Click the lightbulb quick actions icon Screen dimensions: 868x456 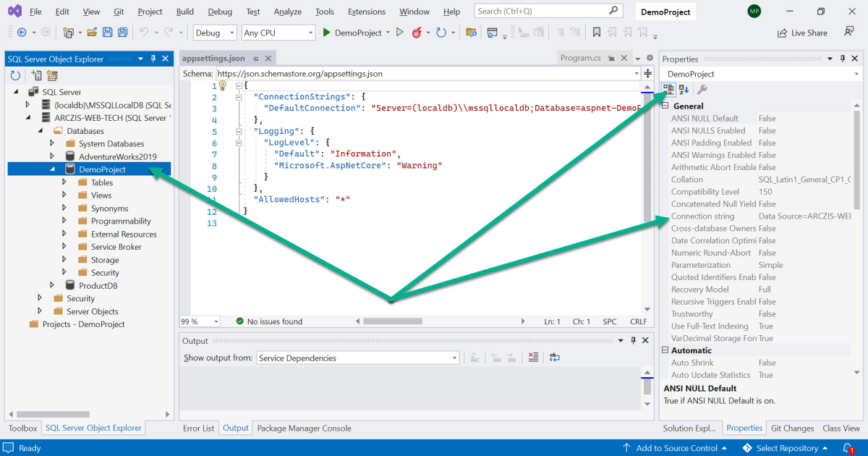[x=223, y=85]
